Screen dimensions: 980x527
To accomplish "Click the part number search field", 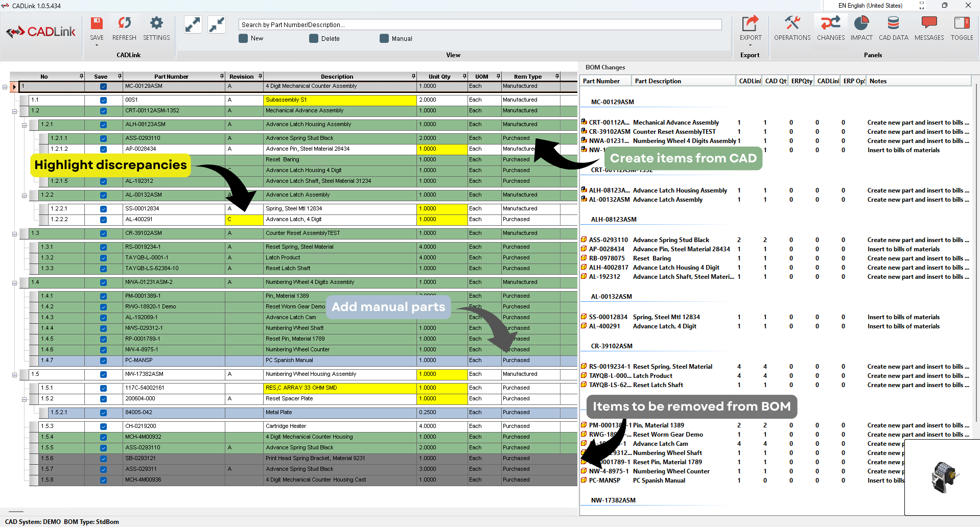I will point(480,25).
